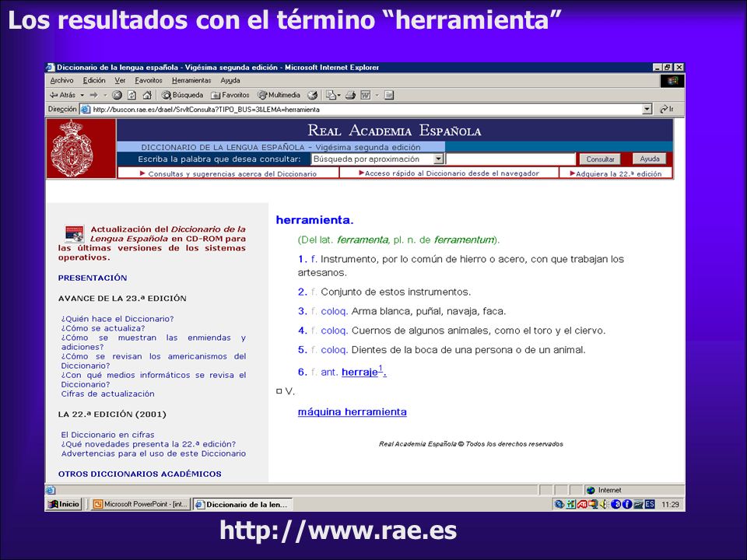Image resolution: width=747 pixels, height=560 pixels.
Task: Click the 11:29 system clock
Action: click(670, 504)
